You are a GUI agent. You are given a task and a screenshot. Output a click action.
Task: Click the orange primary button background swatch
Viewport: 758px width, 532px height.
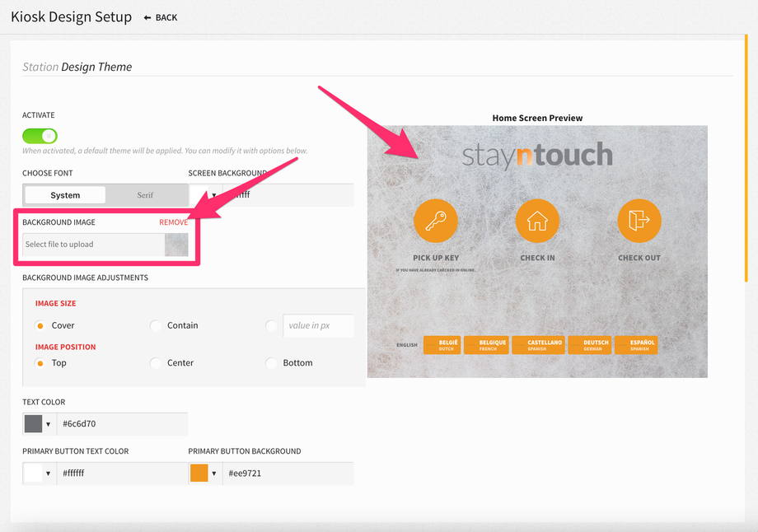pyautogui.click(x=199, y=474)
